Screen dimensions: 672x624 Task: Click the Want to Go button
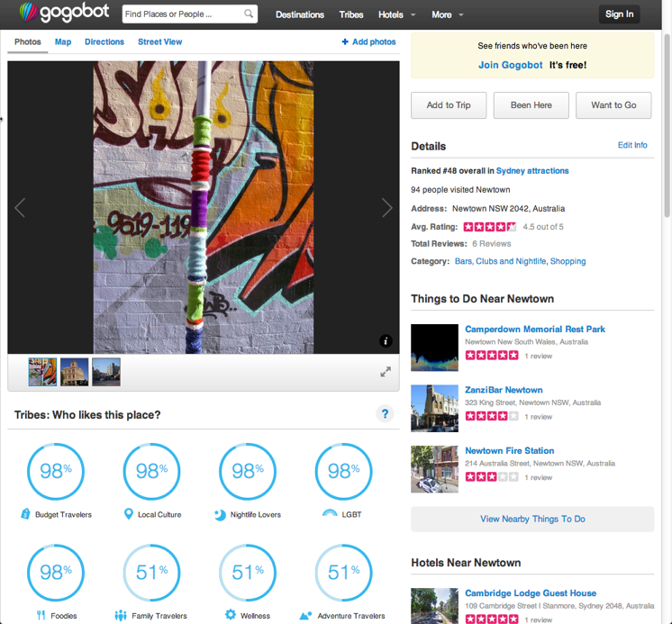coord(613,105)
